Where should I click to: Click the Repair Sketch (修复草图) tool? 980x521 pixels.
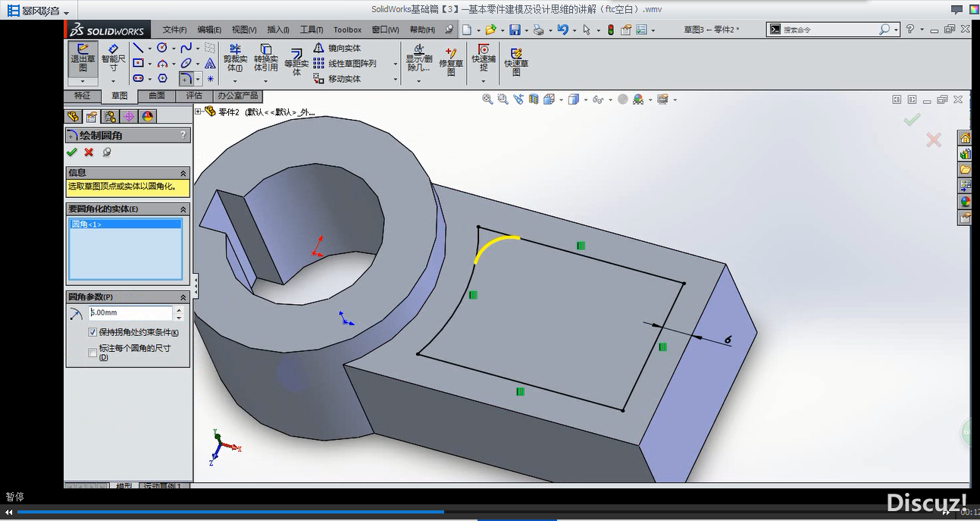coord(451,61)
